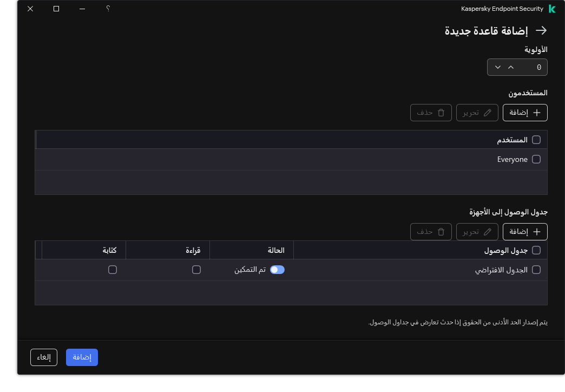The width and height of the screenshot is (565, 392).
Task: Increase priority using the up chevron
Action: 510,67
